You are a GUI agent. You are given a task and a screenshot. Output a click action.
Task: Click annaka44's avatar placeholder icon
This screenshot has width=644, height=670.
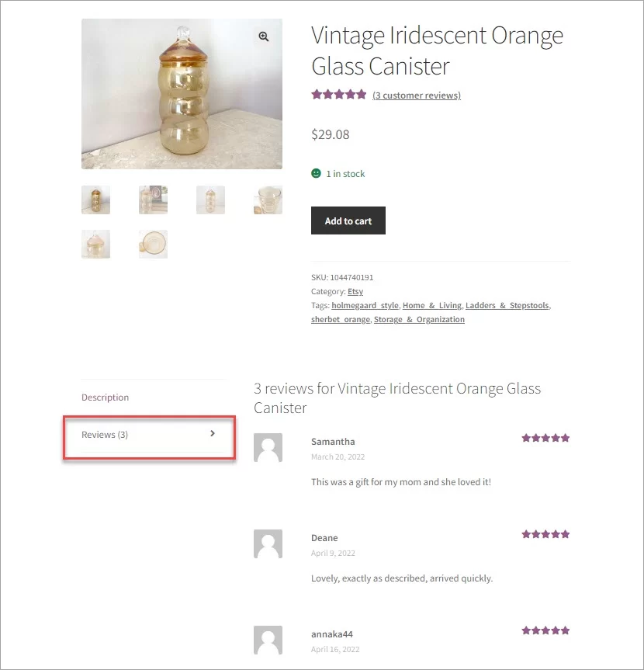(x=268, y=640)
